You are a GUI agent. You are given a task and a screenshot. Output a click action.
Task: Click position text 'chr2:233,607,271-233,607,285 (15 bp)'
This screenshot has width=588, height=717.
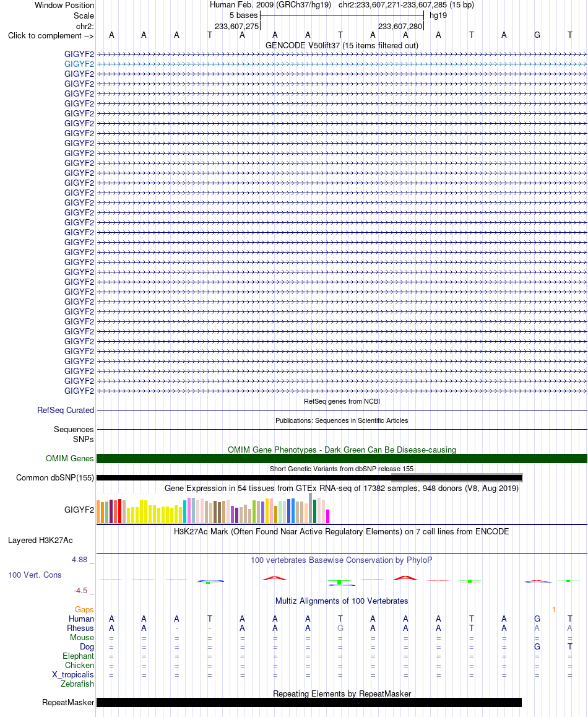point(406,5)
